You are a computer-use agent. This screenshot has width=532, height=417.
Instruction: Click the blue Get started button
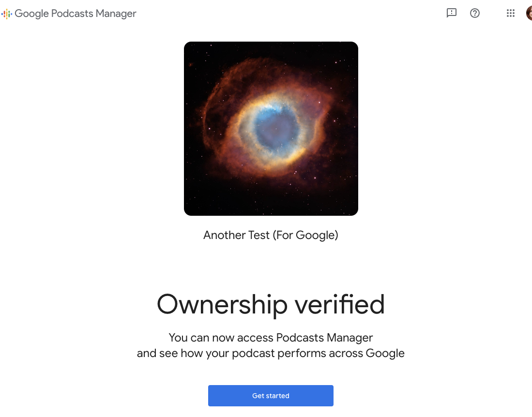coord(271,396)
